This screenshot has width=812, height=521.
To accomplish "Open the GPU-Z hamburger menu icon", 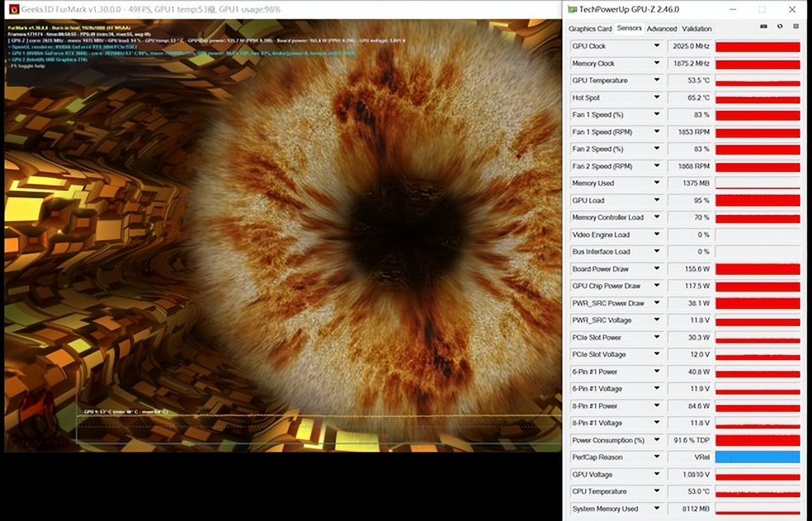I will (x=796, y=27).
